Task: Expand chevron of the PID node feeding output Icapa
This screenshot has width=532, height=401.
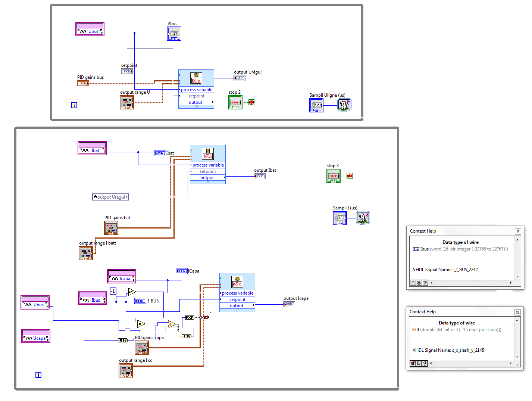Action: (237, 310)
